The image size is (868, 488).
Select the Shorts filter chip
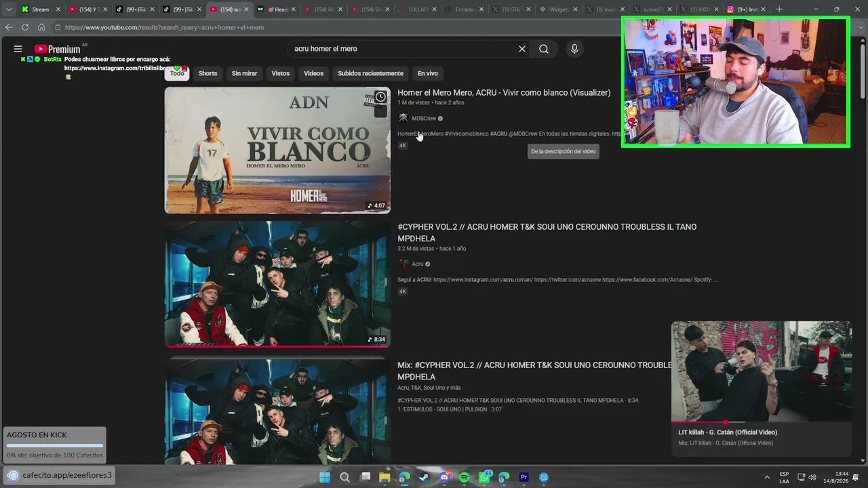click(x=208, y=73)
